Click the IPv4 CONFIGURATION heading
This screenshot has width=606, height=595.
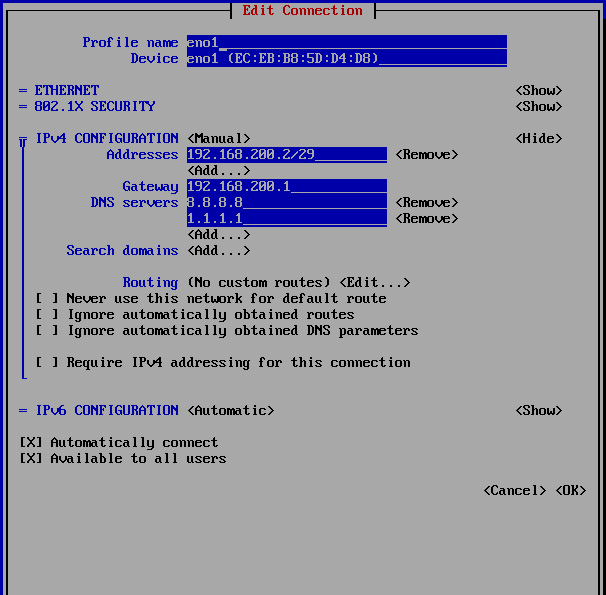pos(107,138)
